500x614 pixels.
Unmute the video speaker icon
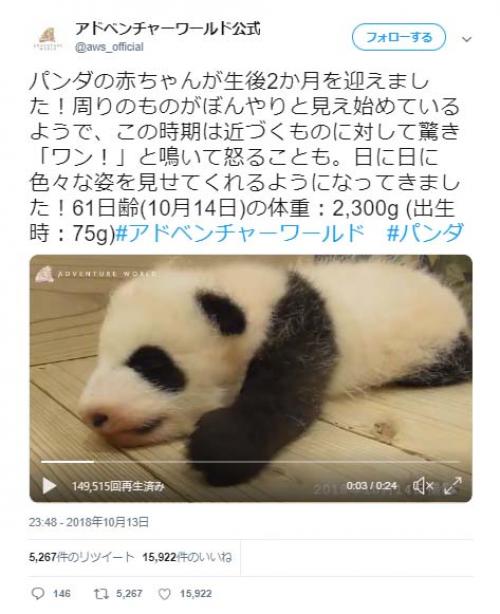422,486
